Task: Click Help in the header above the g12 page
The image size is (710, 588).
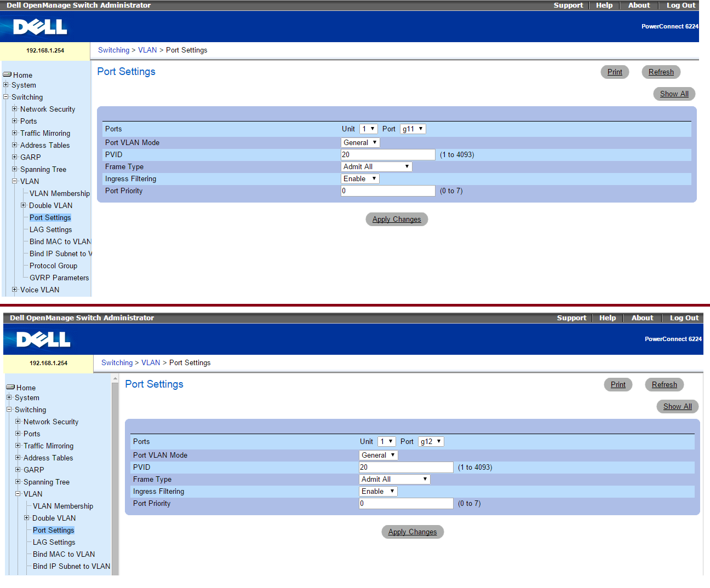Action: click(608, 318)
